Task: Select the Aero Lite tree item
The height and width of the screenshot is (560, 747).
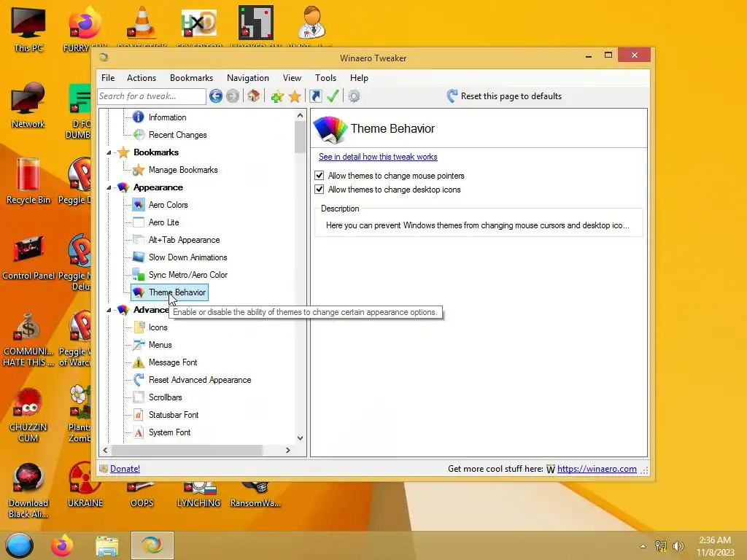Action: click(x=164, y=222)
